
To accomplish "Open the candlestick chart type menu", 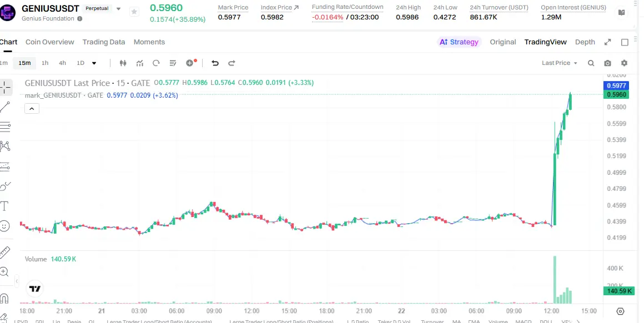I will pyautogui.click(x=123, y=63).
